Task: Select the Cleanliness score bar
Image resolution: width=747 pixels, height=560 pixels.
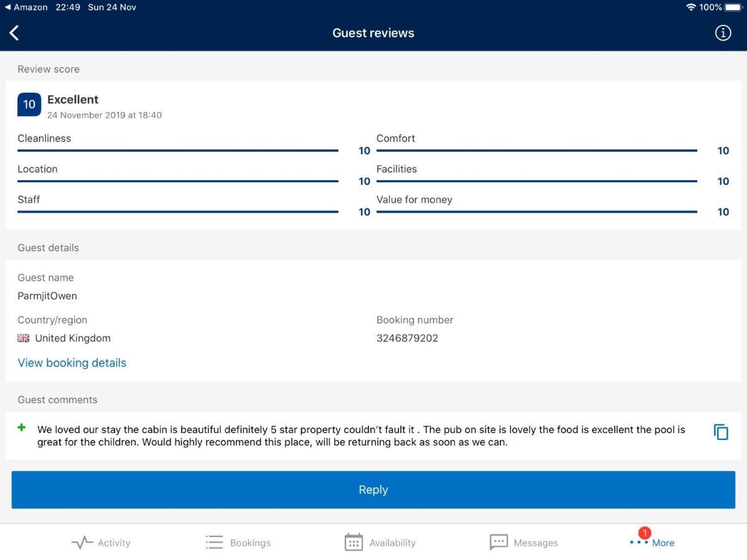Action: 178,151
